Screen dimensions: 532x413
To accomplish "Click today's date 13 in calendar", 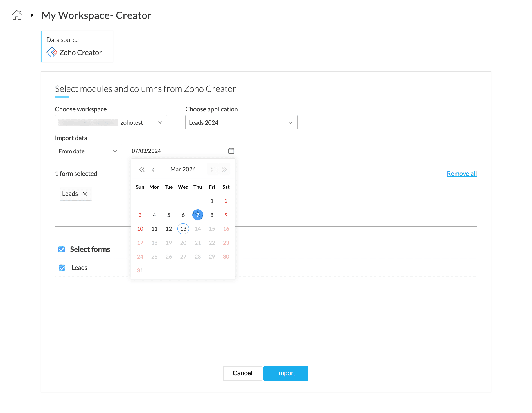I will pos(183,229).
